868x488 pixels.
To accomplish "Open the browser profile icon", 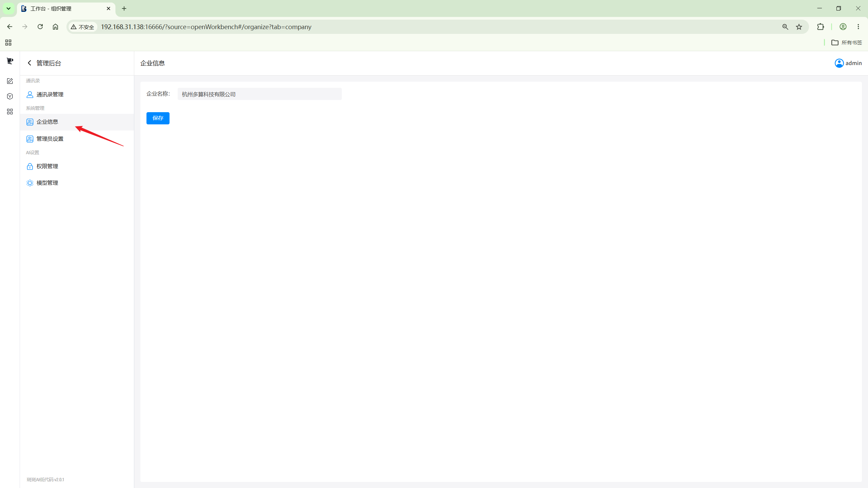I will tap(843, 27).
